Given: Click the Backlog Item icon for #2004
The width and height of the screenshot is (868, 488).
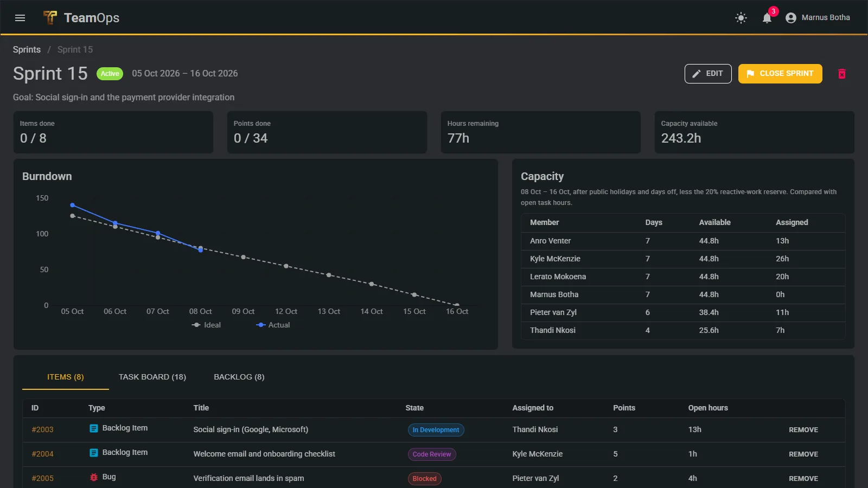Looking at the screenshot, I should (x=94, y=453).
